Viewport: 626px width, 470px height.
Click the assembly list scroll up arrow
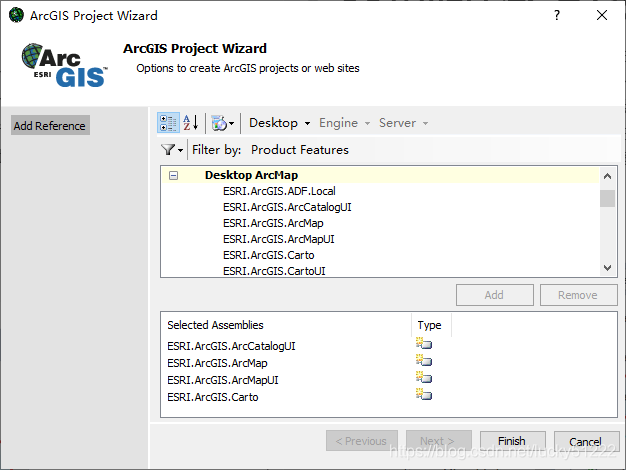coord(608,176)
